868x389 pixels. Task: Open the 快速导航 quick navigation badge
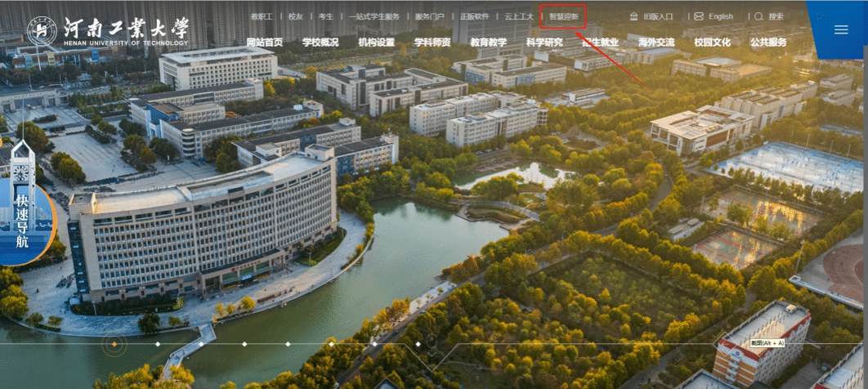[22, 219]
